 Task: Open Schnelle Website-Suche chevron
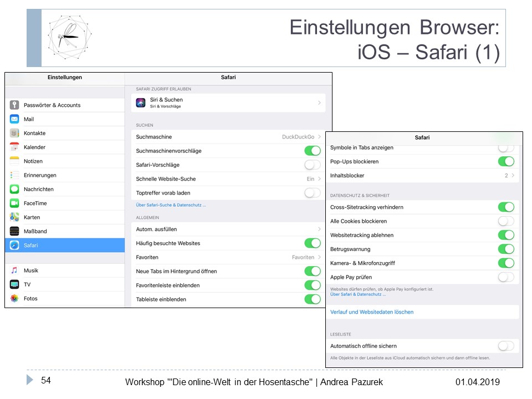click(x=319, y=179)
